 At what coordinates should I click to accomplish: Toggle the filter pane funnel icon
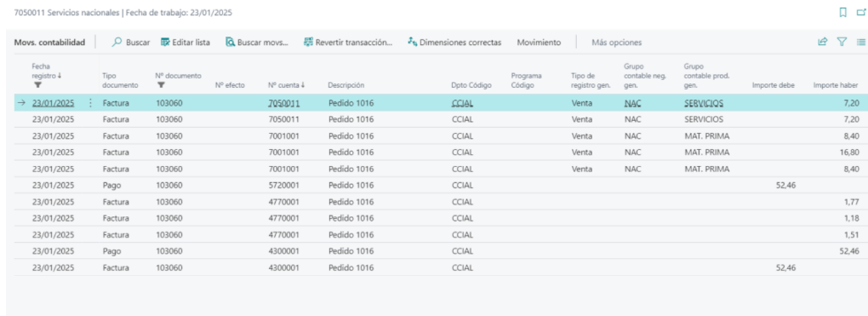pos(842,42)
